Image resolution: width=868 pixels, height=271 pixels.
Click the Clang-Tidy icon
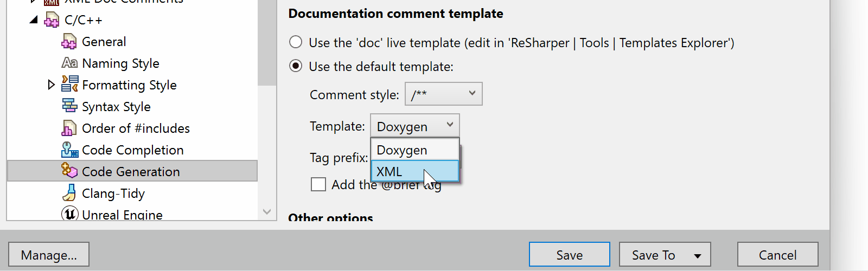pyautogui.click(x=69, y=193)
